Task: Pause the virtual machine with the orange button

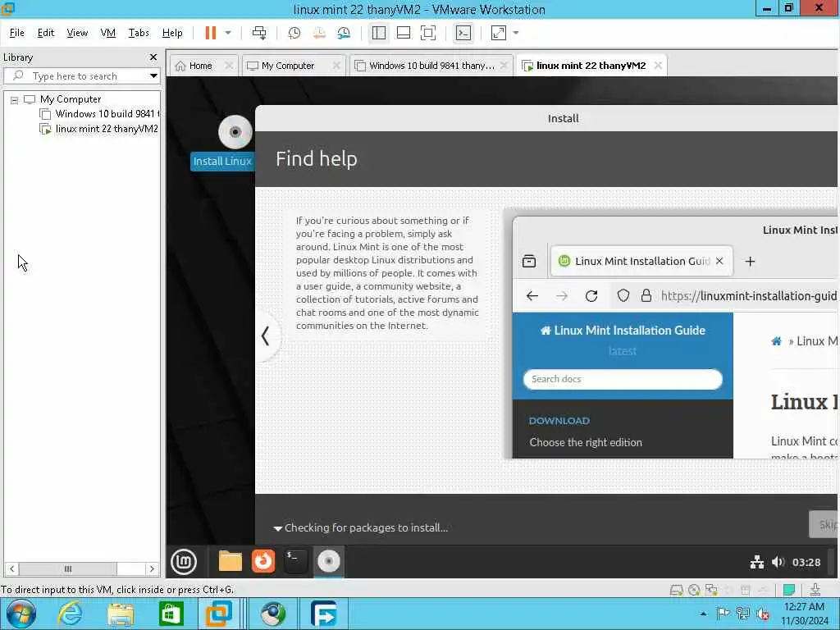Action: [211, 33]
